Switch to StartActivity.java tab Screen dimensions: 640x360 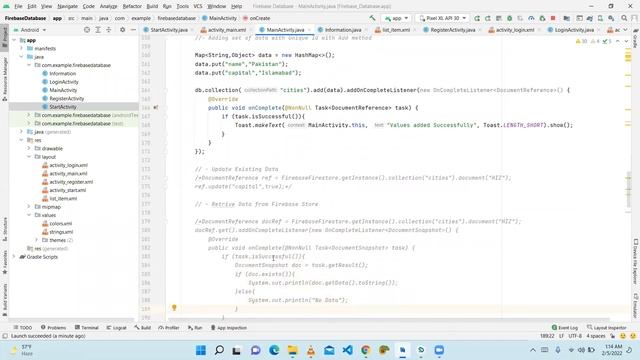coord(167,30)
